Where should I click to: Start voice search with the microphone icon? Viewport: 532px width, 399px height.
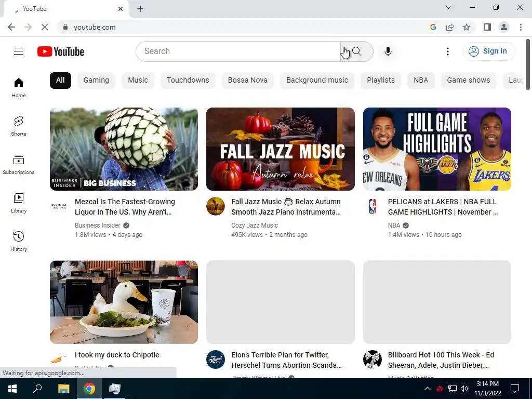388,51
